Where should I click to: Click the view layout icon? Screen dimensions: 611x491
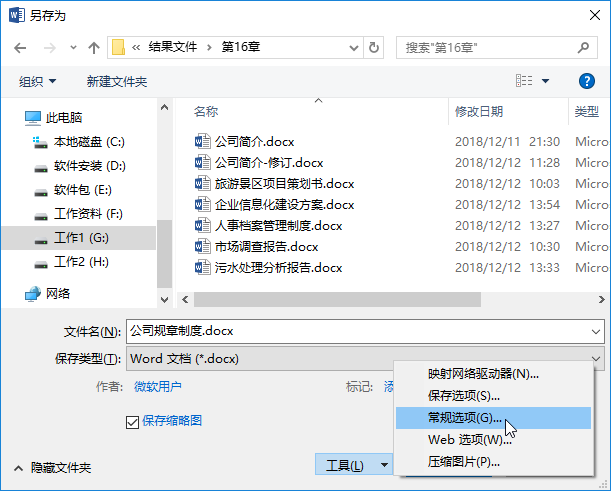524,81
